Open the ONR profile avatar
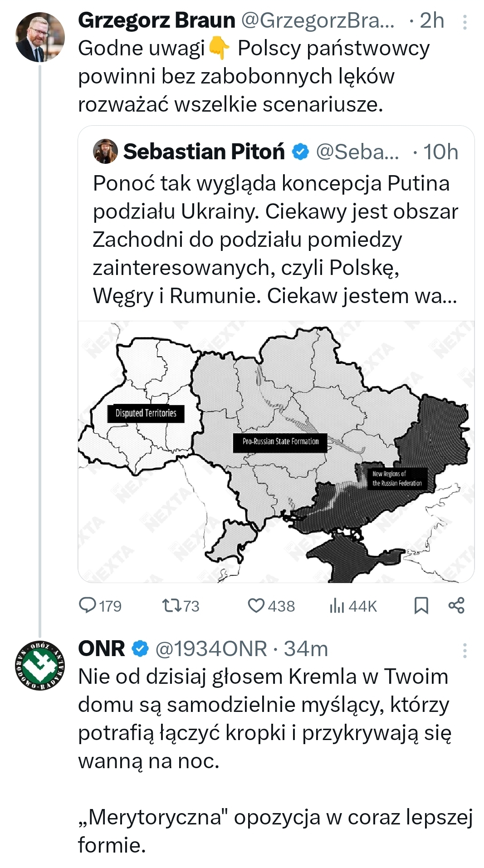The height and width of the screenshot is (868, 484). pos(40,665)
